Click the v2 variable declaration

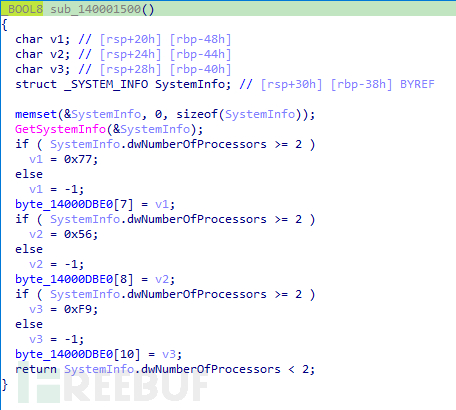(57, 54)
